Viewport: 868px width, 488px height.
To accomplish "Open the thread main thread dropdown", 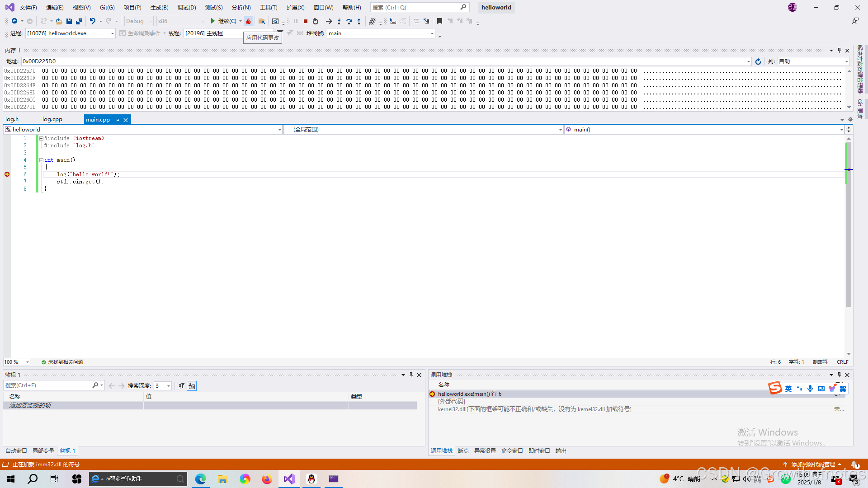I will [x=213, y=33].
